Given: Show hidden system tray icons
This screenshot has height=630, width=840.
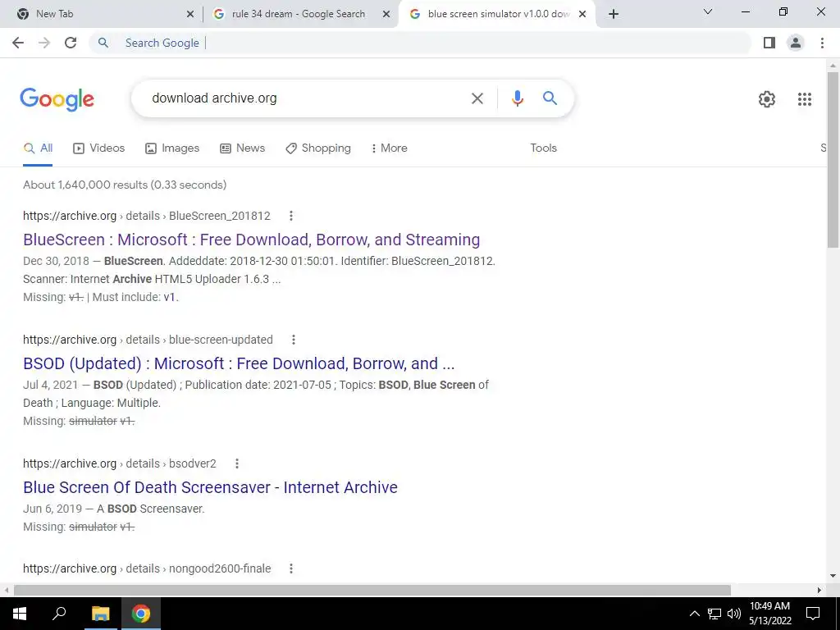Looking at the screenshot, I should (694, 614).
